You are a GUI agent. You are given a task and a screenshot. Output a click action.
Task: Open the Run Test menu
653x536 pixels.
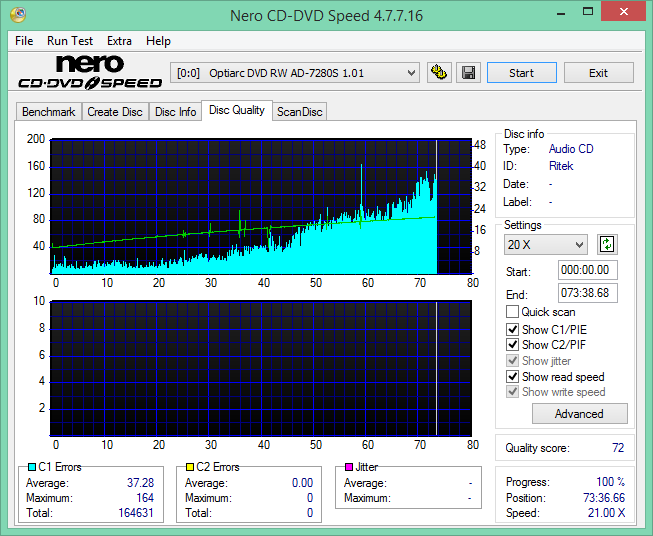pyautogui.click(x=70, y=41)
